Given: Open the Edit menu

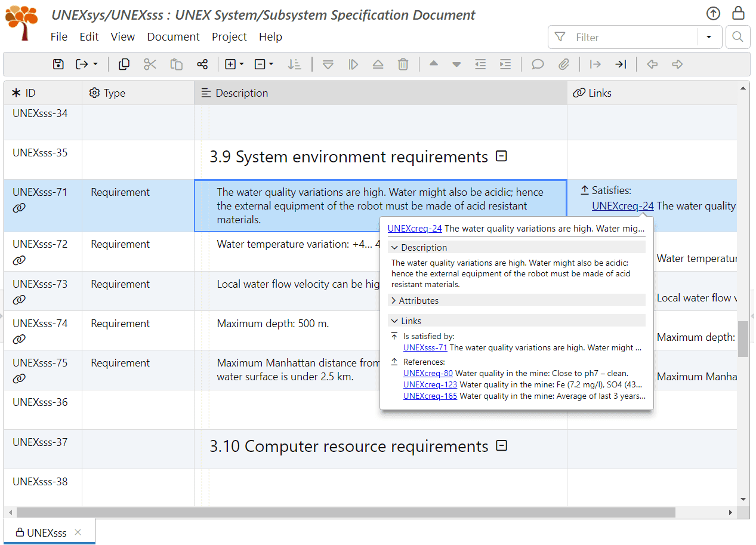Looking at the screenshot, I should click(89, 37).
